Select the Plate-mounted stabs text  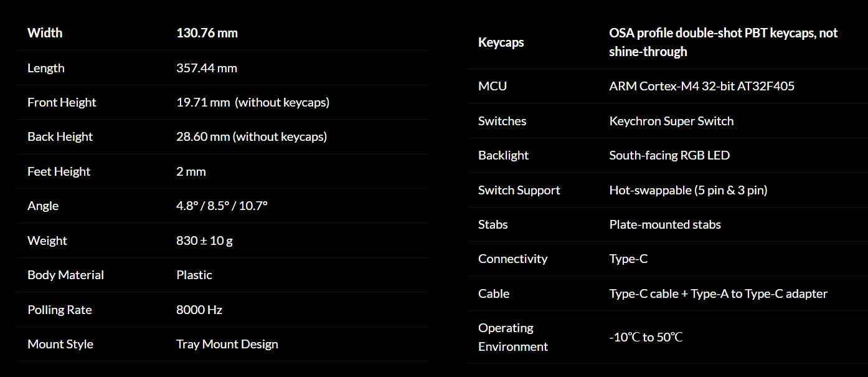(x=664, y=224)
